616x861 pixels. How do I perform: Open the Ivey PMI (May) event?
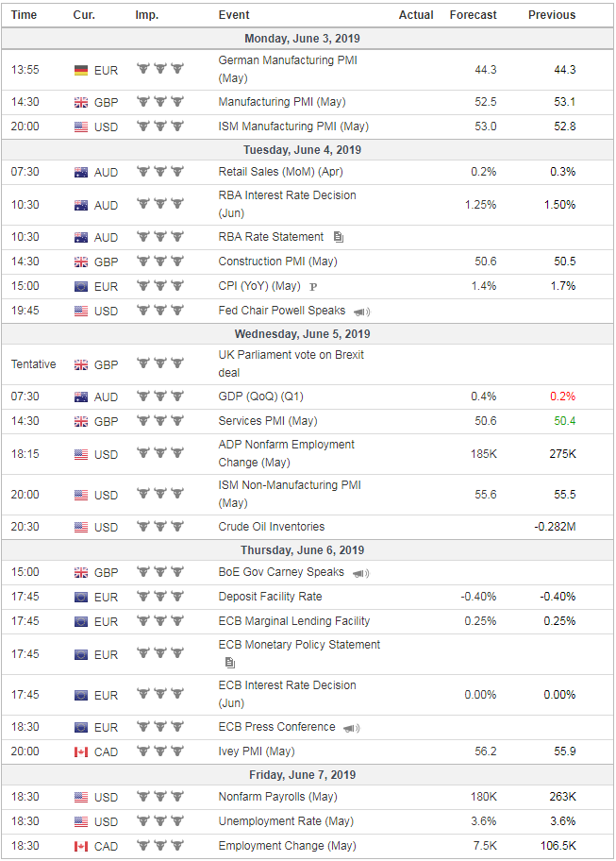257,751
